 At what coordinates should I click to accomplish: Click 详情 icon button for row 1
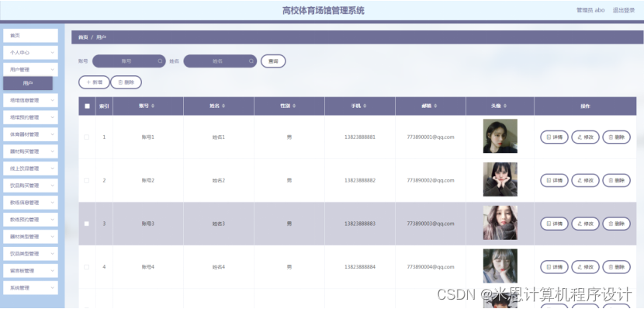(554, 137)
